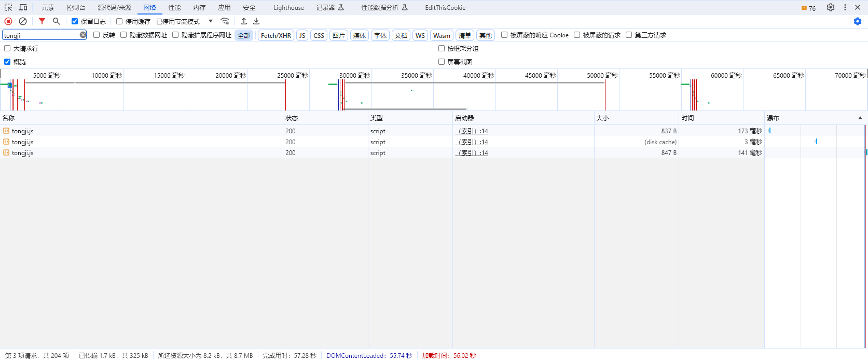Click the first (索引):14 initiator link
Viewport: 868px width, 362px height.
(x=472, y=131)
